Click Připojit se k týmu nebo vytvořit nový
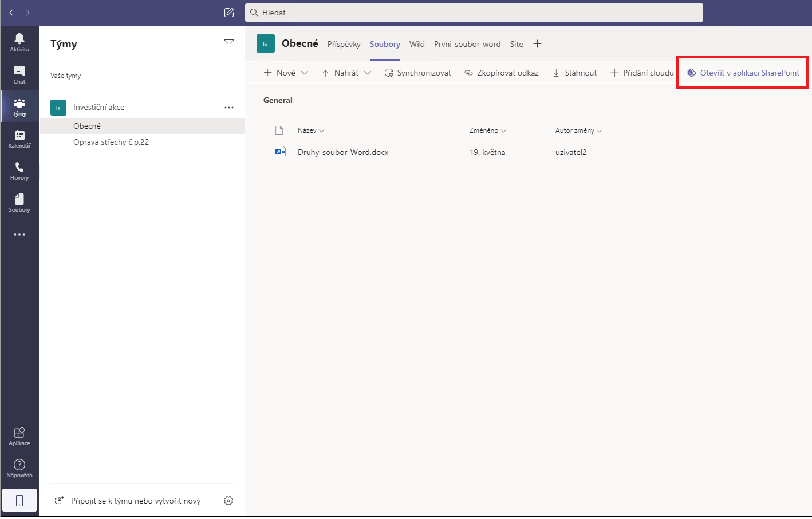This screenshot has height=519, width=812. click(x=136, y=501)
